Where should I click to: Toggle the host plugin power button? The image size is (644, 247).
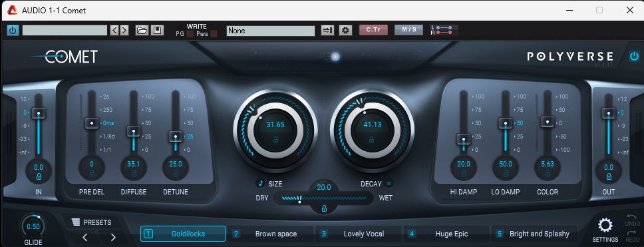(x=13, y=31)
